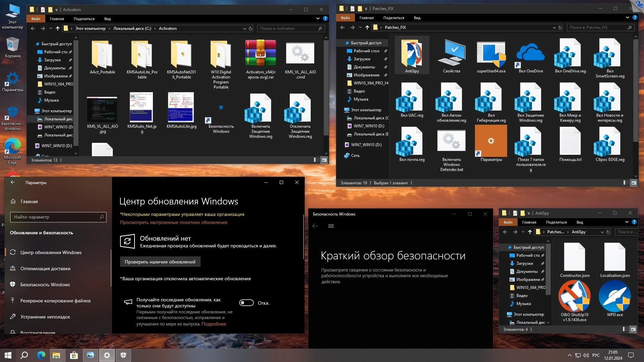Screen dimensions: 644x362
Task: Switch Activators window to details view
Action: point(316,160)
